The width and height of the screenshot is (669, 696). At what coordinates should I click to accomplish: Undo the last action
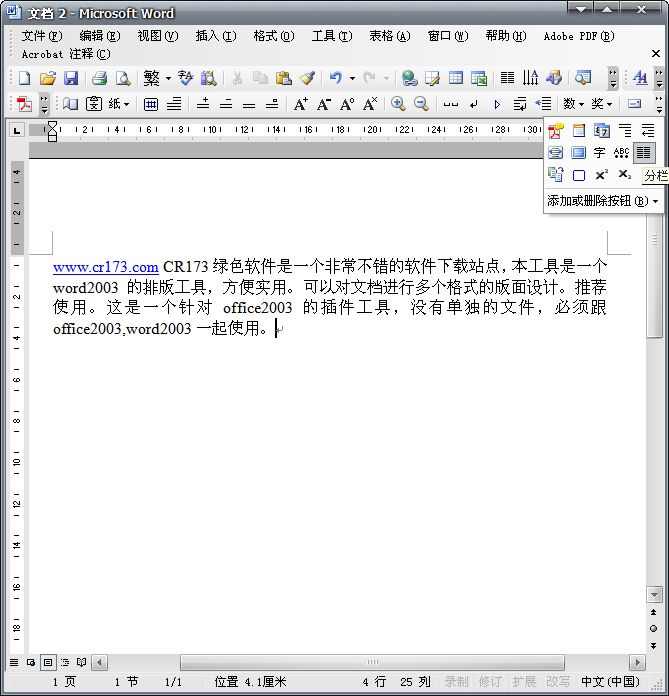pyautogui.click(x=336, y=78)
